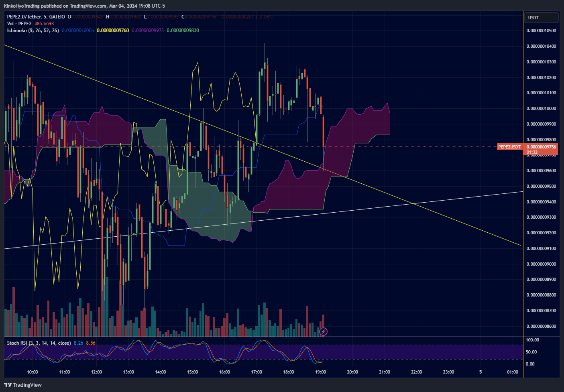Click the current price label 0.00000009756
Image resolution: width=564 pixels, height=392 pixels.
pos(541,147)
